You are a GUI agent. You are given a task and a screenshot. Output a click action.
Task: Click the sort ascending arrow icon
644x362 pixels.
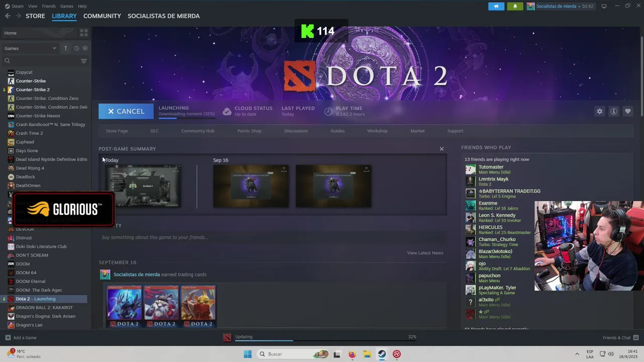pos(65,48)
